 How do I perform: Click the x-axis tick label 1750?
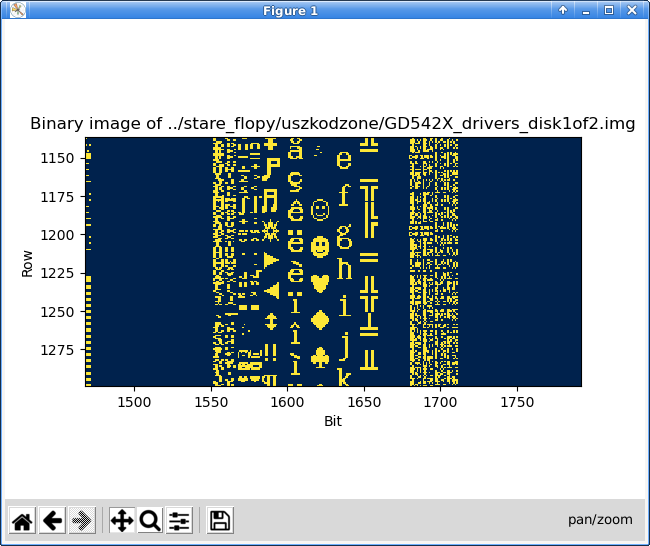[x=517, y=402]
